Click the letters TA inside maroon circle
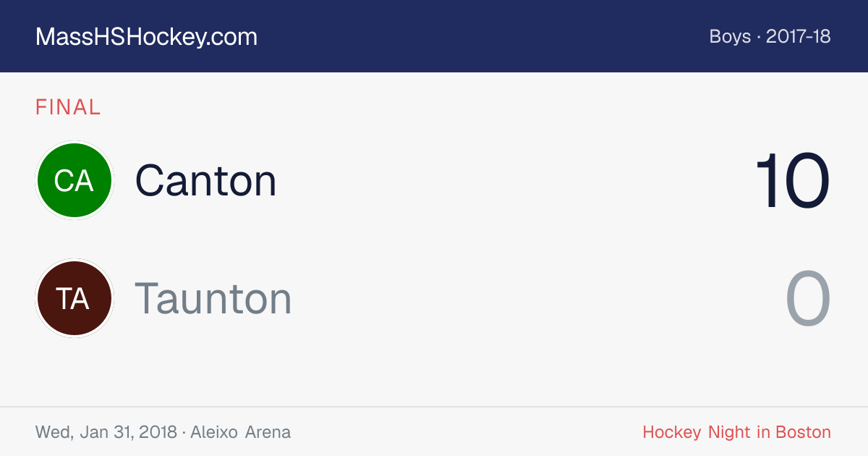 pyautogui.click(x=73, y=299)
